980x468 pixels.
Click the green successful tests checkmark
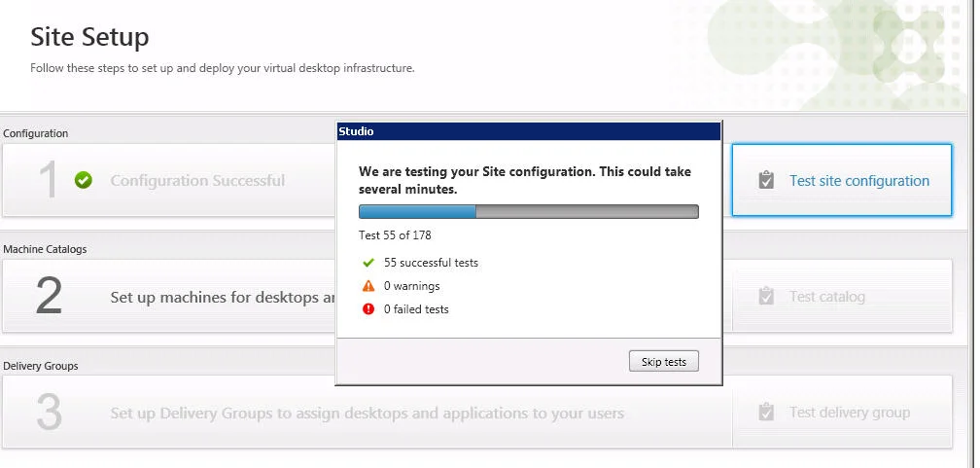point(367,262)
